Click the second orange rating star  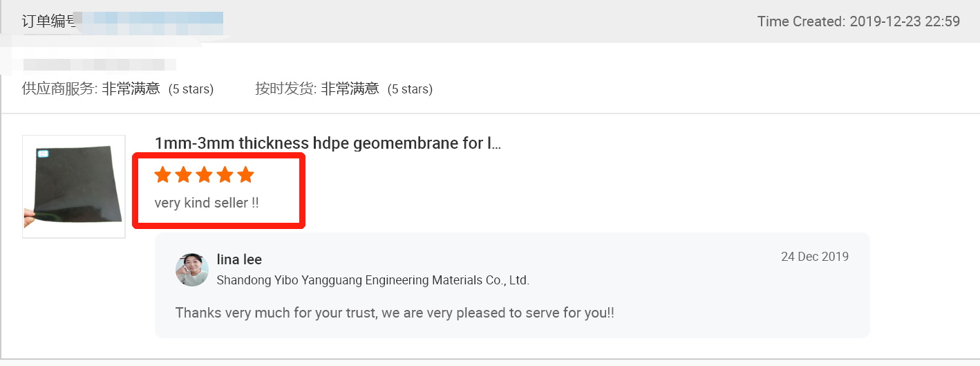click(184, 174)
